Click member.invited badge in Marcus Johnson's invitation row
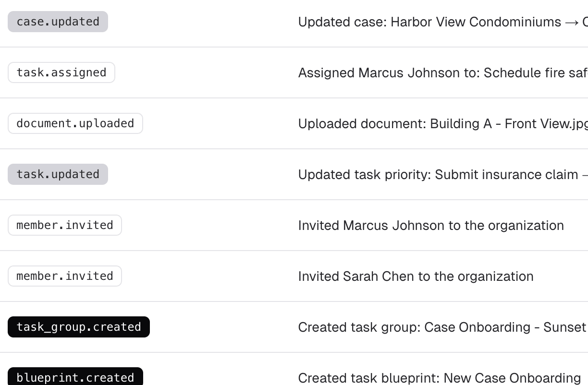Screen dimensions: 588x385 pos(64,225)
